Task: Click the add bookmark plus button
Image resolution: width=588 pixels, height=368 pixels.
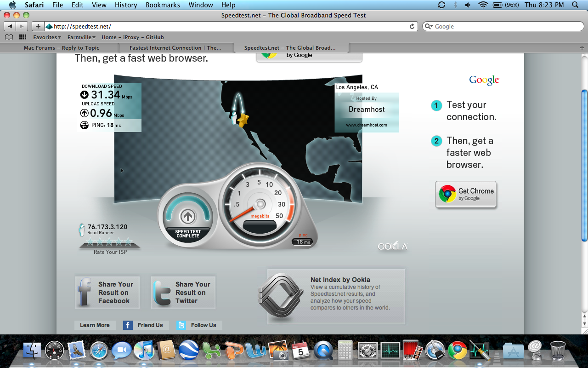Action: click(x=38, y=26)
